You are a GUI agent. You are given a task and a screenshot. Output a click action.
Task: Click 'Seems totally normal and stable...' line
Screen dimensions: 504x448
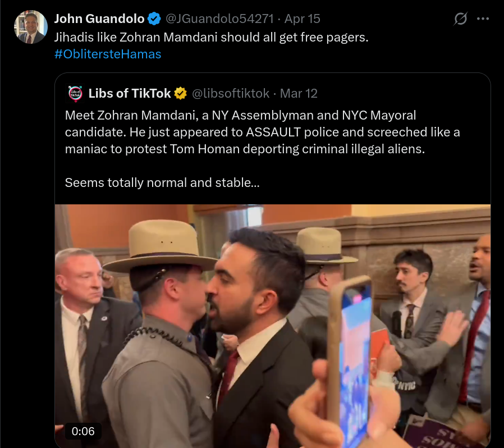tap(162, 182)
